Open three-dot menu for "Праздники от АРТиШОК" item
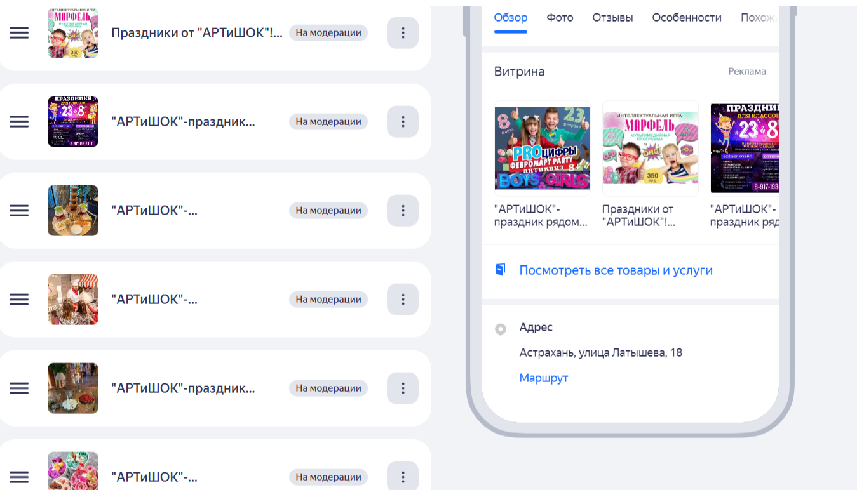This screenshot has width=857, height=504. tap(403, 33)
